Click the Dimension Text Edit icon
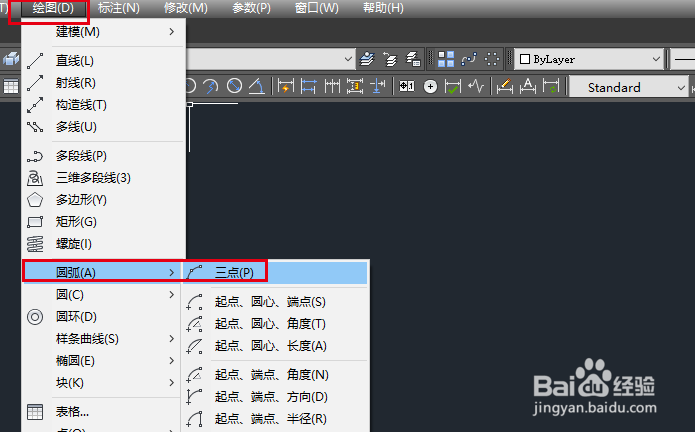This screenshot has width=695, height=432. pos(527,86)
